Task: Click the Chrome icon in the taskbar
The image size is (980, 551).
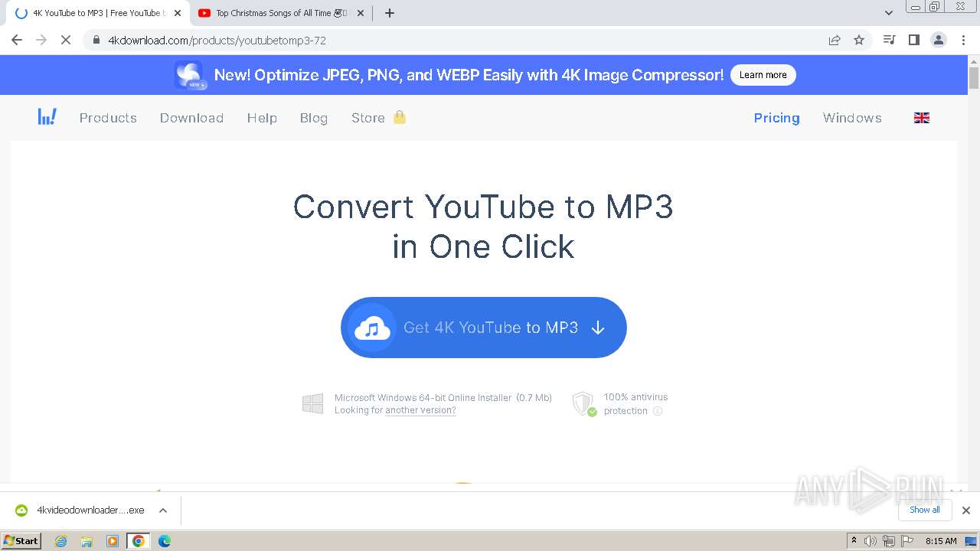Action: click(x=139, y=541)
